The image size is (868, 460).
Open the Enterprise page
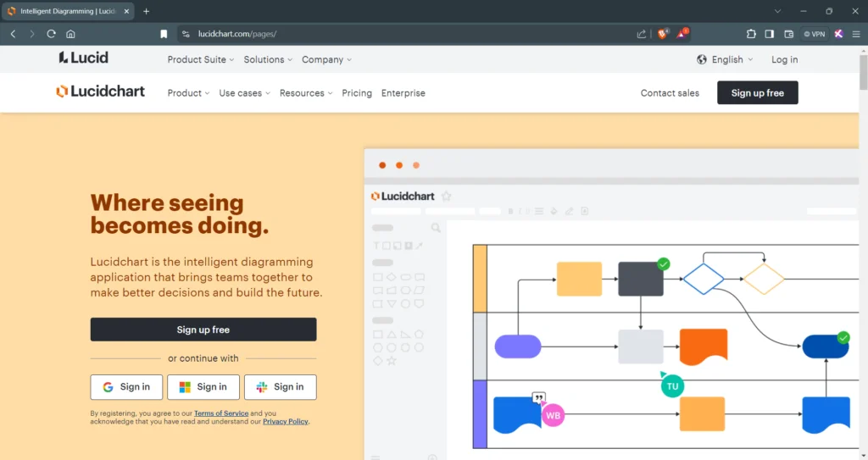(403, 93)
